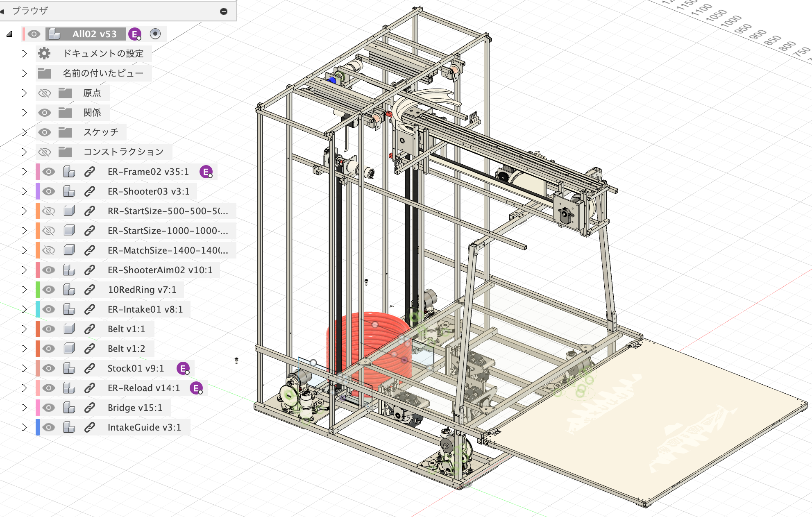Click the body icon of Belt v1:1
The image size is (812, 517).
pyautogui.click(x=69, y=329)
